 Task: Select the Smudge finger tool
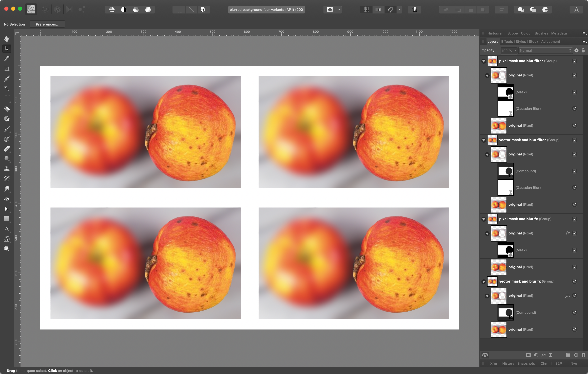point(7,189)
